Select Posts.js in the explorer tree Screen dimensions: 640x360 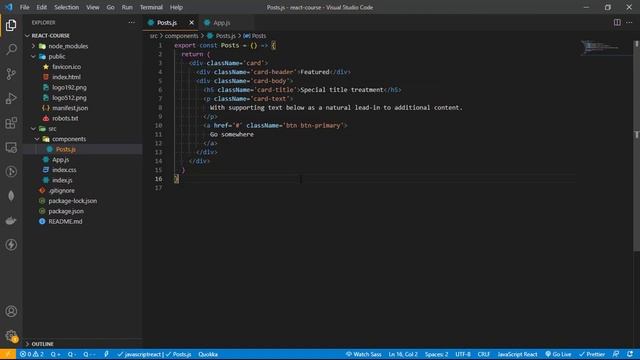[x=65, y=149]
